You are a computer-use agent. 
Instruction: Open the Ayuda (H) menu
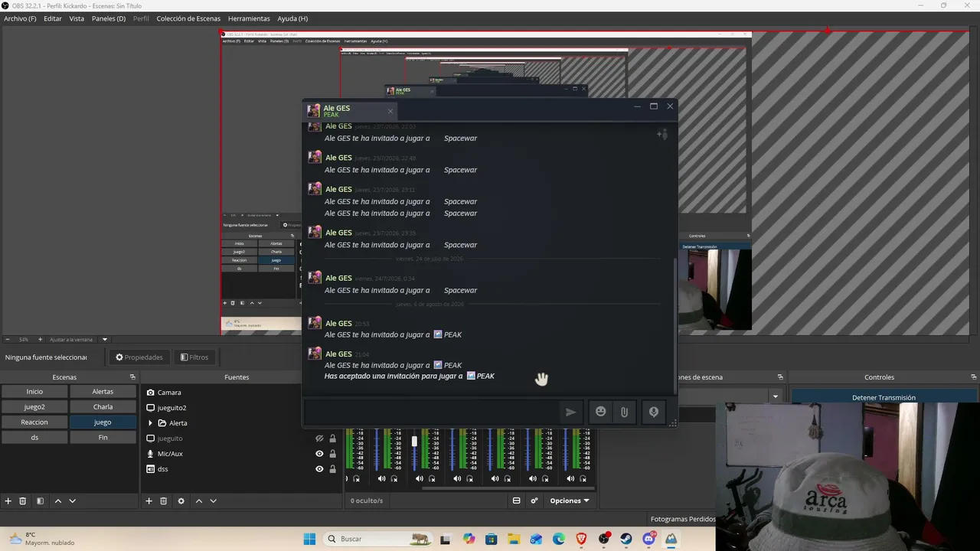tap(292, 18)
